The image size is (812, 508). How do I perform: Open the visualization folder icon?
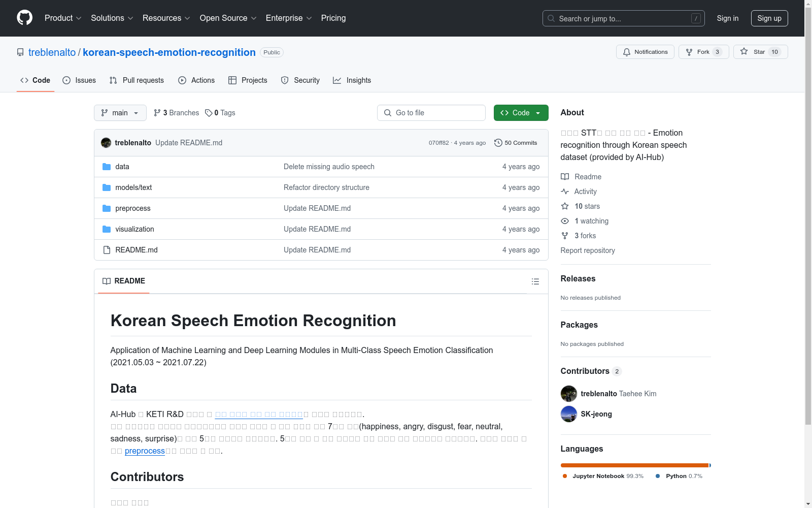click(107, 229)
